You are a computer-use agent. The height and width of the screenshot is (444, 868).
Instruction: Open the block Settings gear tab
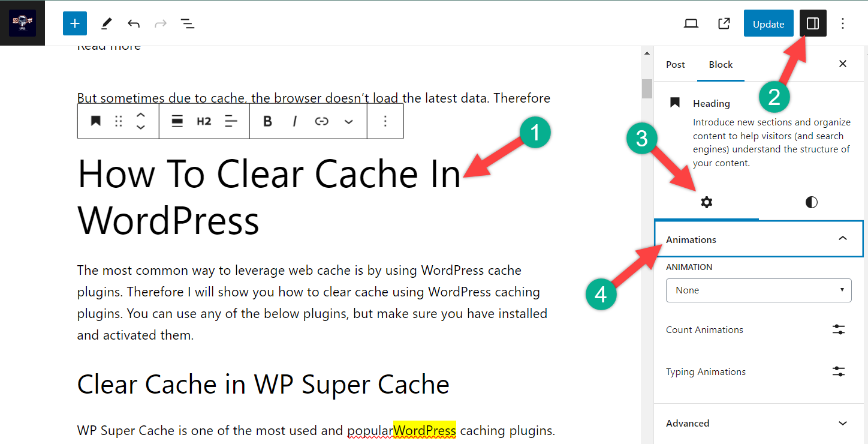707,202
